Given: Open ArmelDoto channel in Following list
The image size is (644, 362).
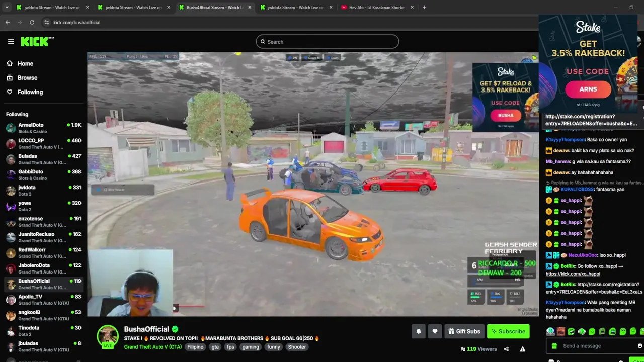Looking at the screenshot, I should [x=43, y=128].
